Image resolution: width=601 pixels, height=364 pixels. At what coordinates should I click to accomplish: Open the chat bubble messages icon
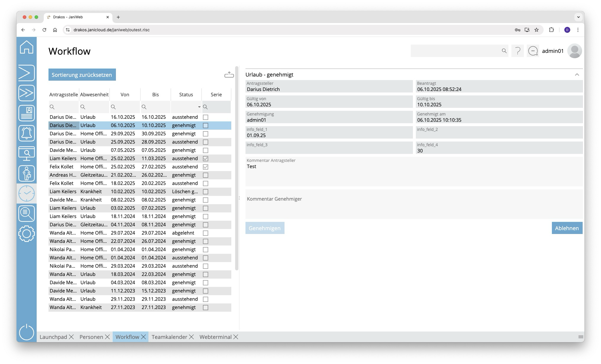click(533, 51)
